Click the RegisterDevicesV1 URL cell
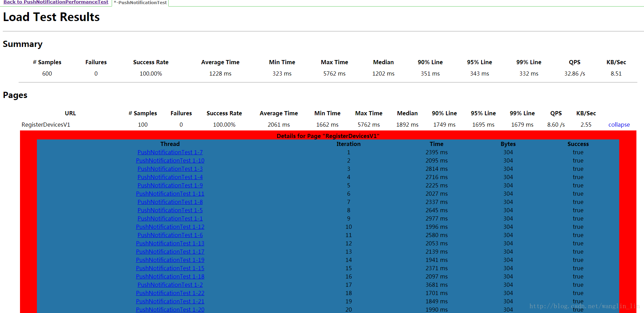 pos(46,125)
